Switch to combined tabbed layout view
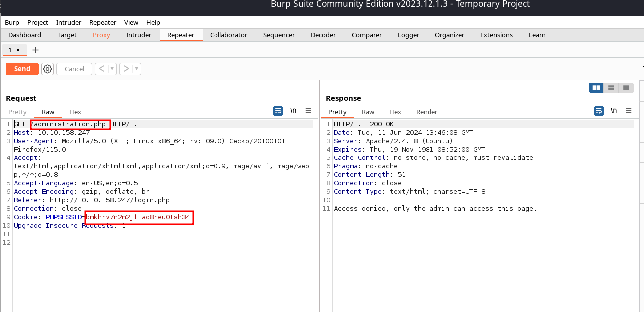The height and width of the screenshot is (312, 644). [x=625, y=88]
